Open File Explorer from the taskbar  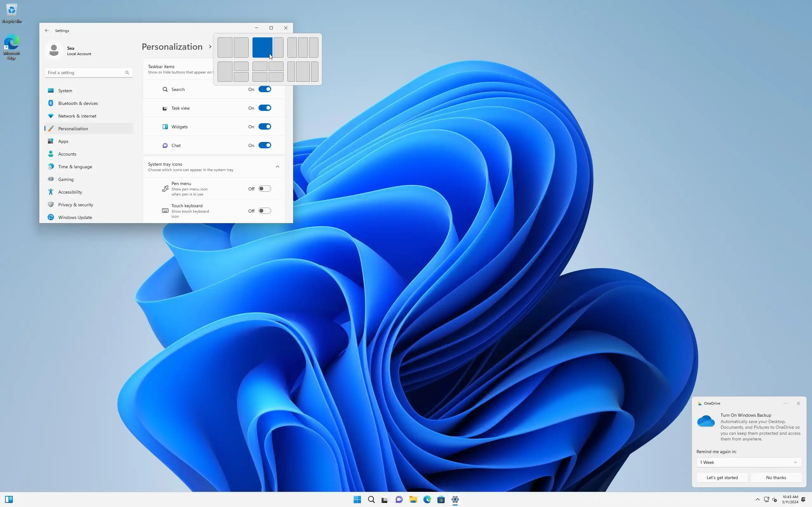coord(413,499)
